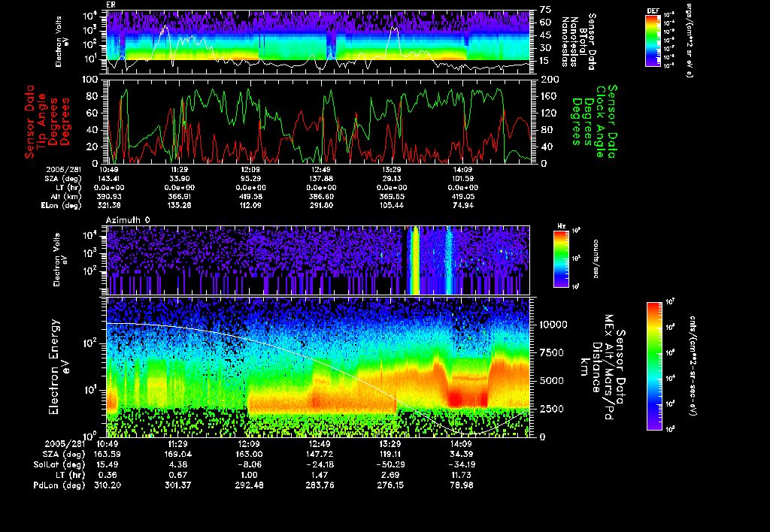Screen dimensions: 770x532
Task: Click the 'Azimuth 0' panel title
Action: 128,220
